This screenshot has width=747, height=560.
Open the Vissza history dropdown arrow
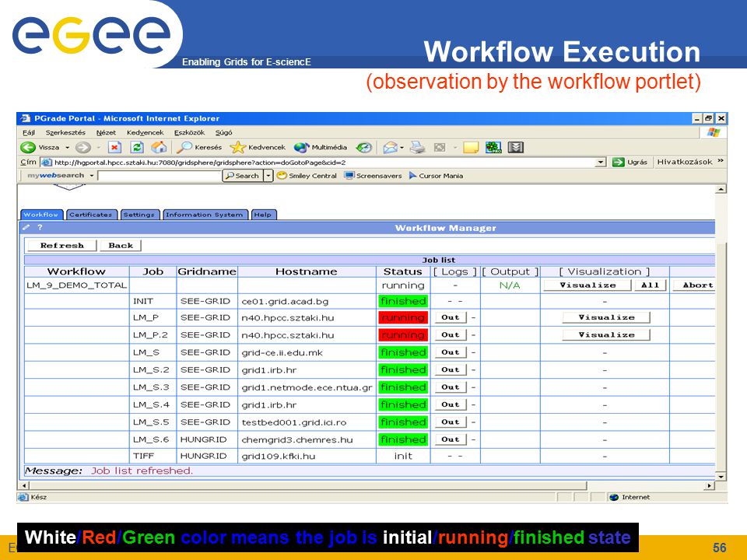67,148
